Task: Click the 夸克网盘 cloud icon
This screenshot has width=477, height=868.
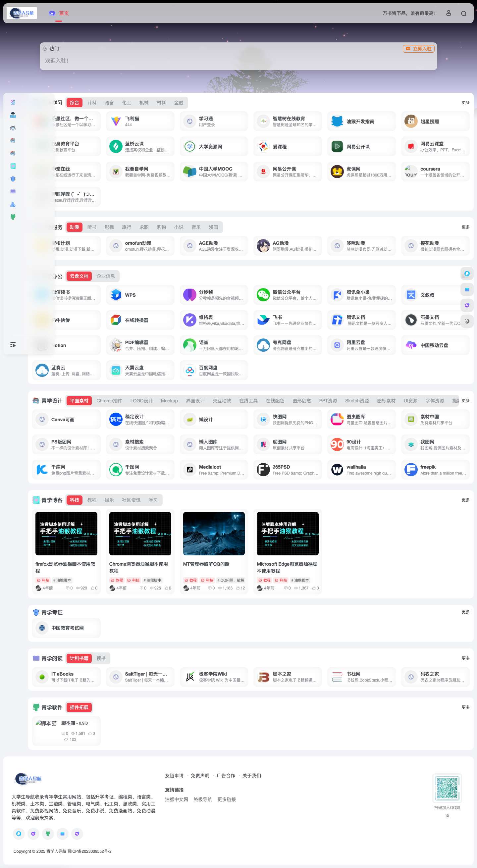Action: (x=263, y=345)
